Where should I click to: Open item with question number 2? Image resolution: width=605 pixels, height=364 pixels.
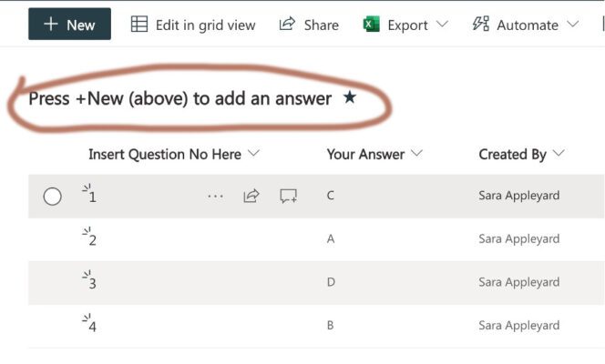(92, 240)
